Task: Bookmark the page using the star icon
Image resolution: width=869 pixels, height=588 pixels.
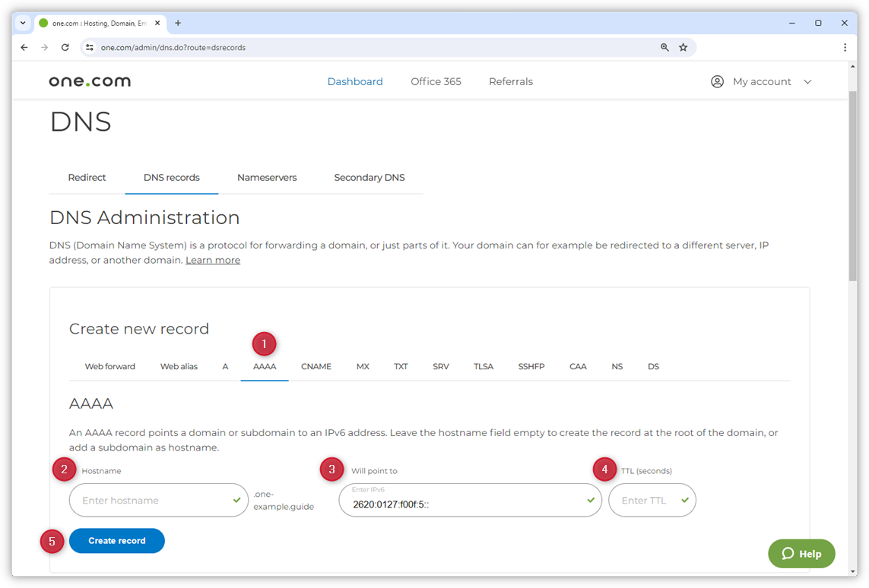Action: (683, 47)
